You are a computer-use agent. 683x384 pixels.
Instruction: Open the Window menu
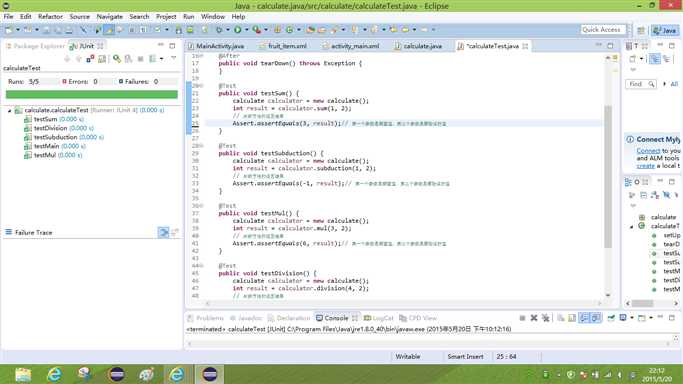click(x=213, y=17)
